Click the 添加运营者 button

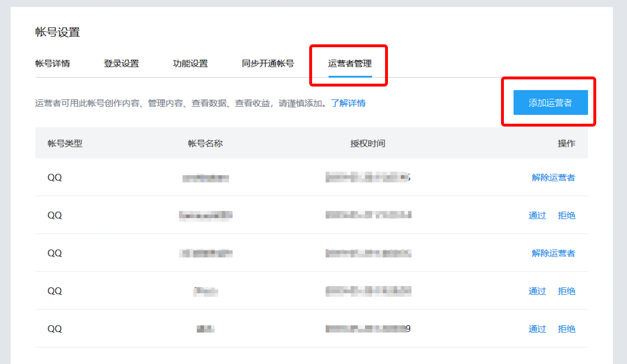click(x=550, y=103)
